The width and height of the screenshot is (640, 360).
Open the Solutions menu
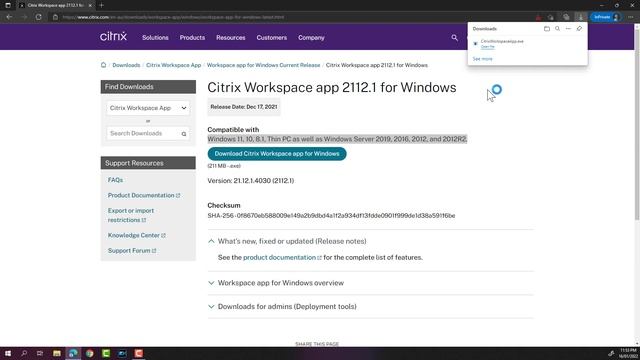click(155, 38)
